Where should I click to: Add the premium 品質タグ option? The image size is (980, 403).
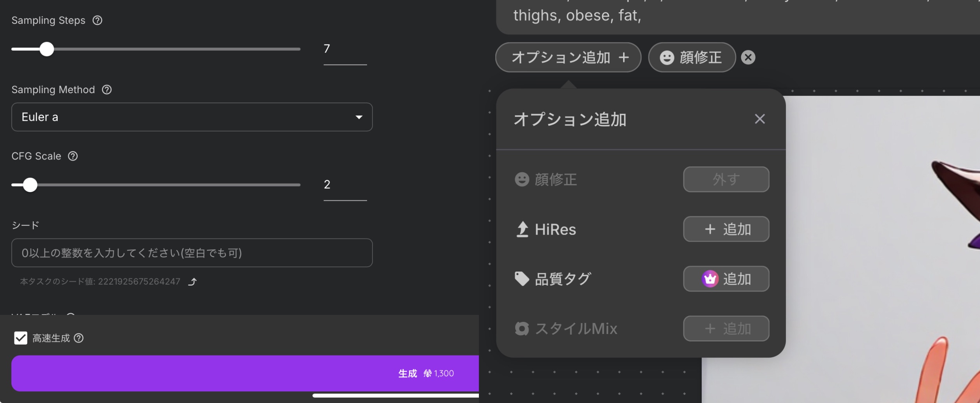[x=726, y=279]
